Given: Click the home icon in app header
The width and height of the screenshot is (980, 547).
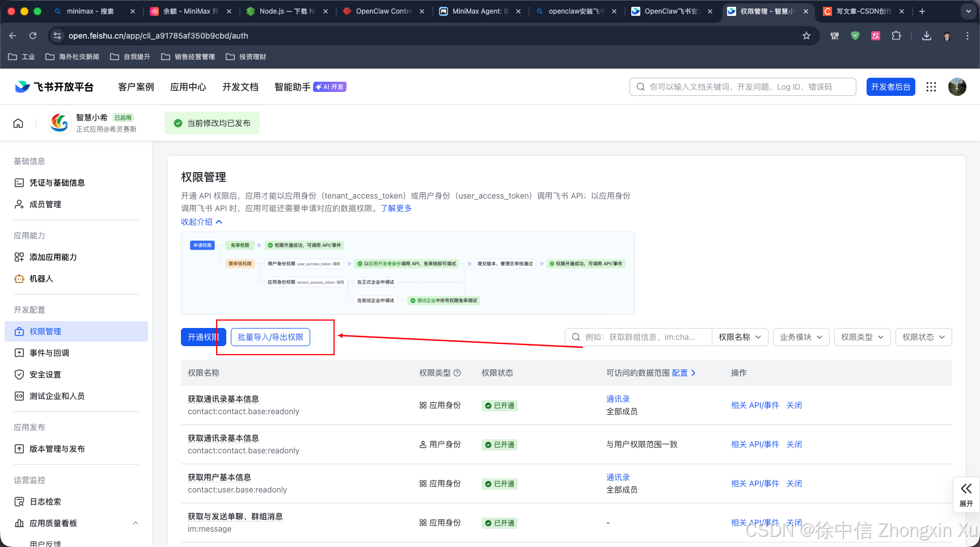Looking at the screenshot, I should (x=18, y=123).
